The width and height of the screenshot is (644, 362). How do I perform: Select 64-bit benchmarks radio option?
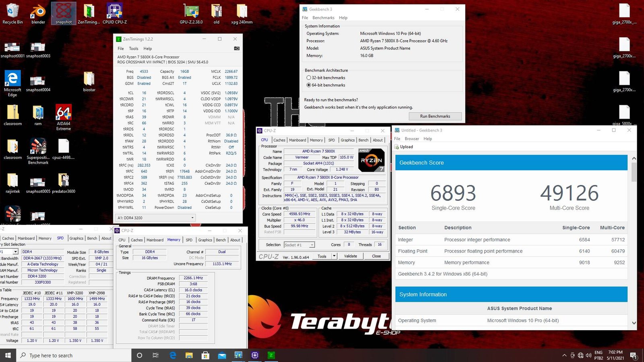(309, 85)
